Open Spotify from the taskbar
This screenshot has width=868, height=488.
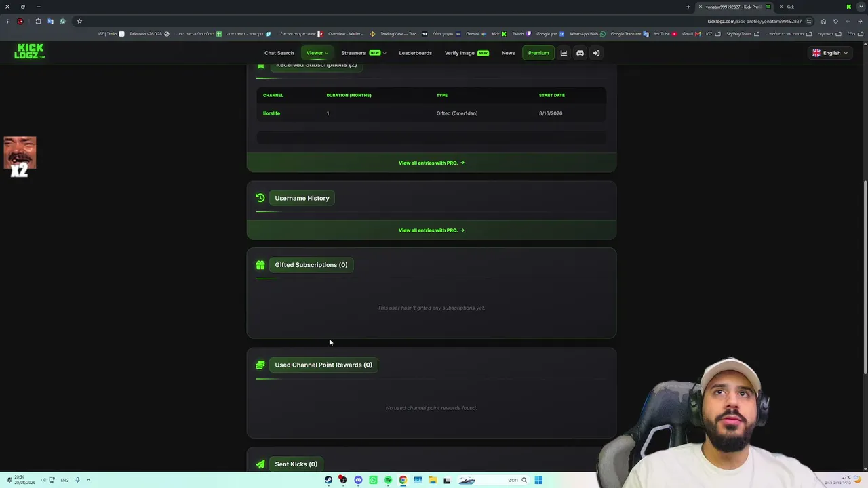pos(388,480)
